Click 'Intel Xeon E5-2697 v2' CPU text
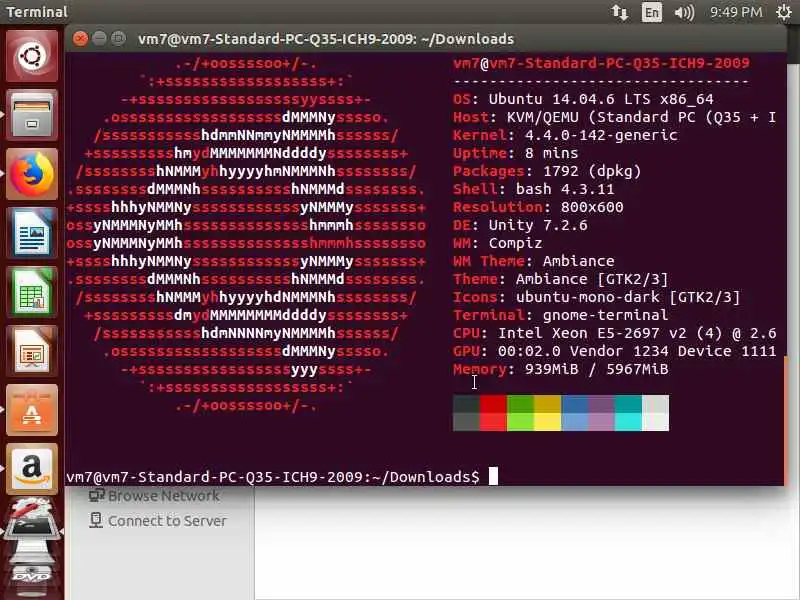This screenshot has width=800, height=600. tap(592, 333)
